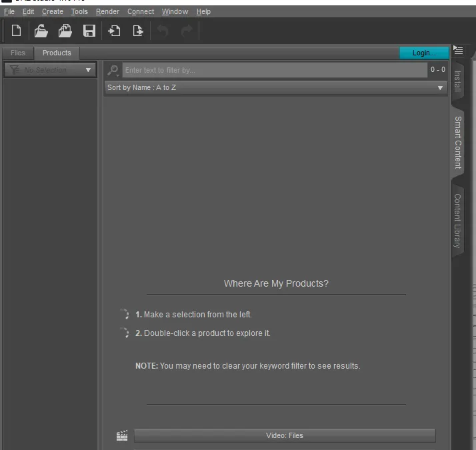Click the filter text input field
Viewport: 476px width, 450px height.
tap(275, 70)
